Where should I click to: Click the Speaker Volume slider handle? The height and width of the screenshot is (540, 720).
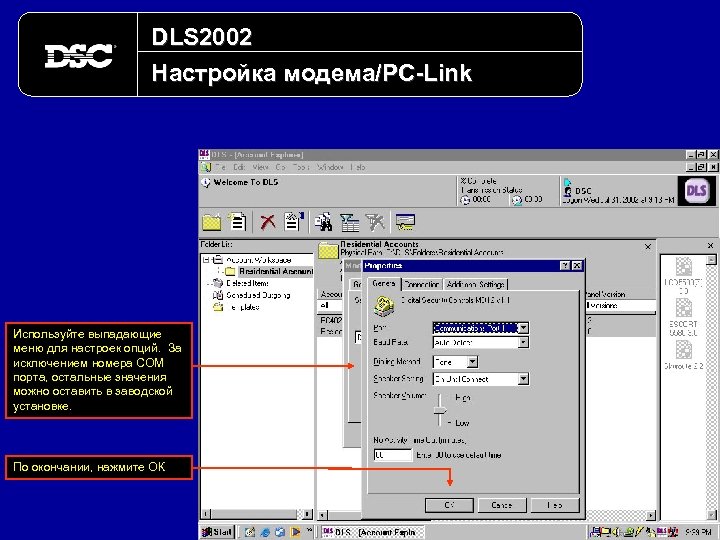[x=440, y=410]
